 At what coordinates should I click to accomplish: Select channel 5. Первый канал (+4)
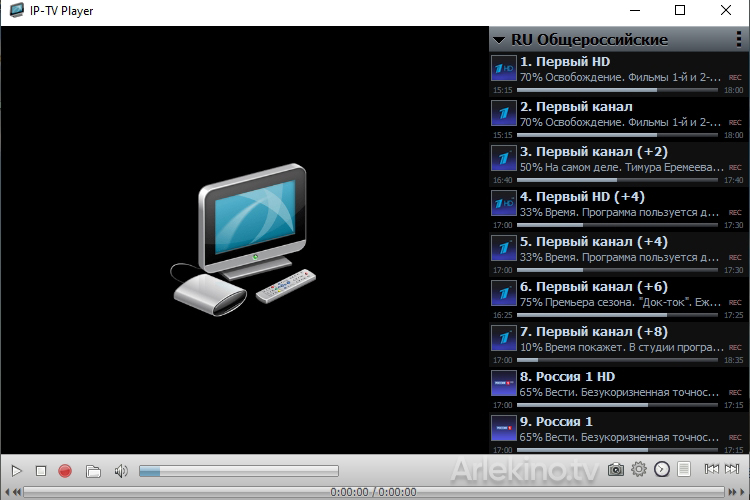(x=618, y=254)
